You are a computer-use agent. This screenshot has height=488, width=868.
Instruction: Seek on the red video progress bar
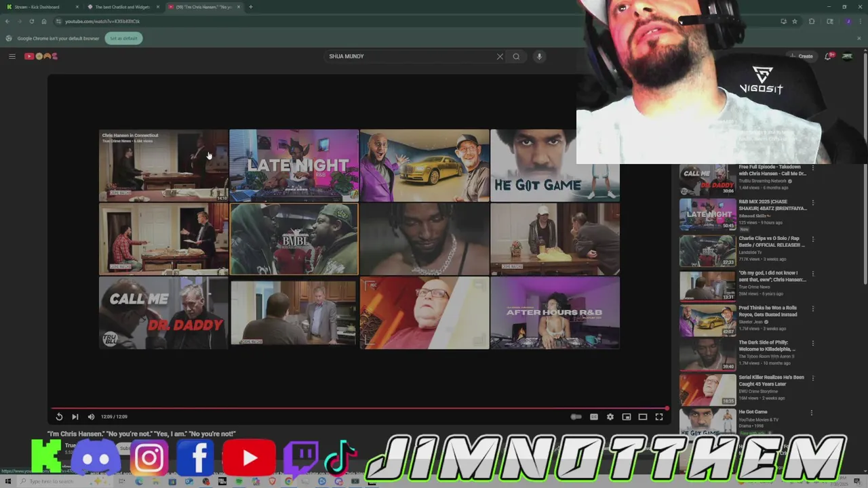(x=359, y=409)
